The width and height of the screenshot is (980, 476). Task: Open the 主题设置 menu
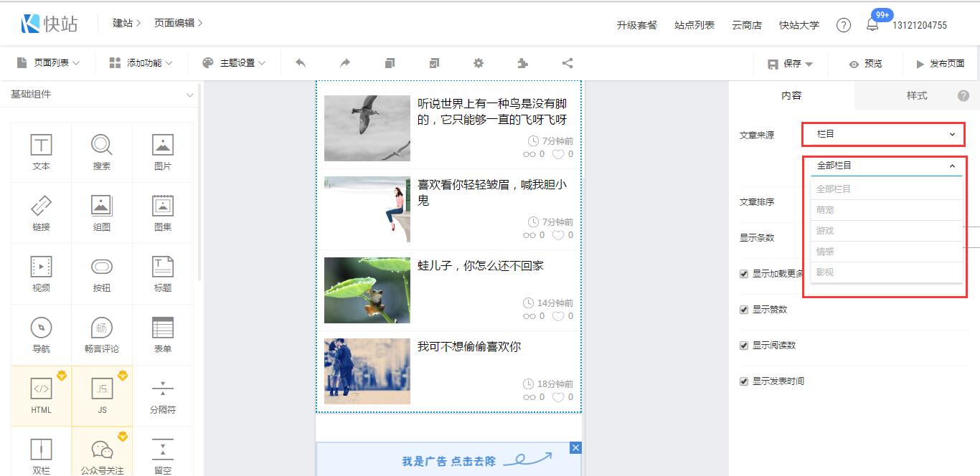point(235,63)
